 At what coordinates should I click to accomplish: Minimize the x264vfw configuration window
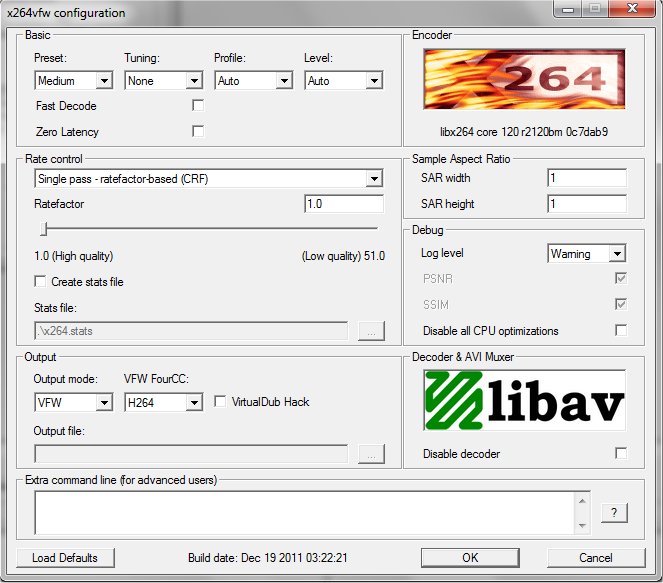click(x=568, y=8)
